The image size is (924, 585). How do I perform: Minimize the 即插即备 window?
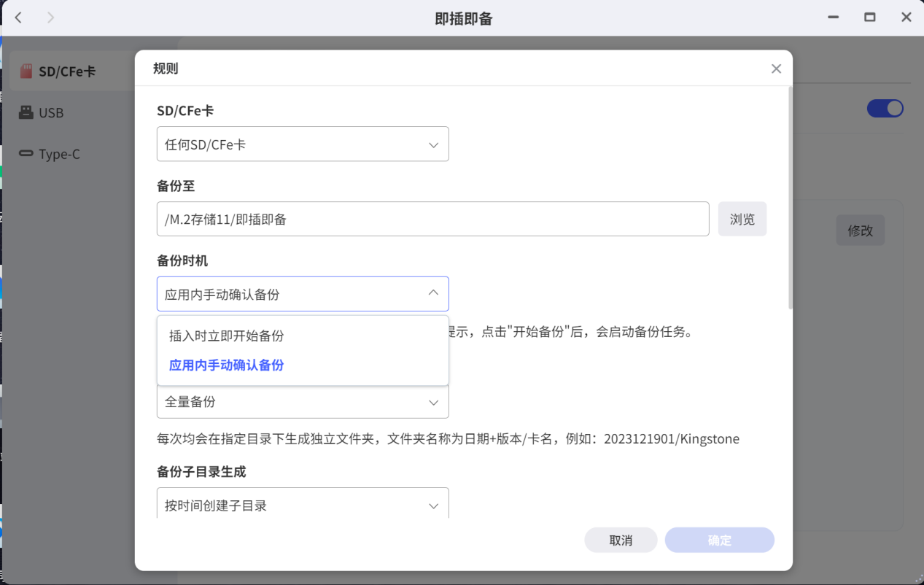pos(833,18)
